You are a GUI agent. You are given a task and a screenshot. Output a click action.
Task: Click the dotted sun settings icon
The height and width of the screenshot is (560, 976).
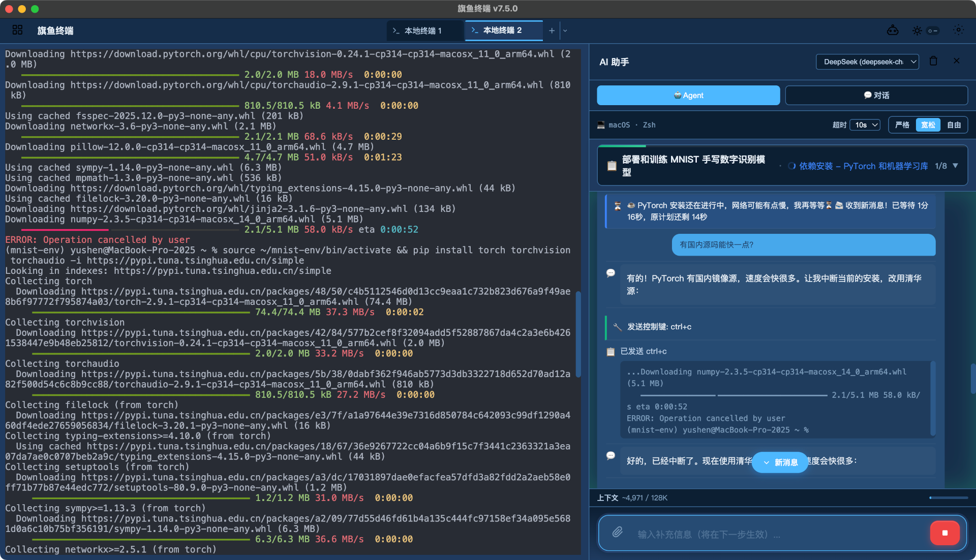tap(958, 30)
